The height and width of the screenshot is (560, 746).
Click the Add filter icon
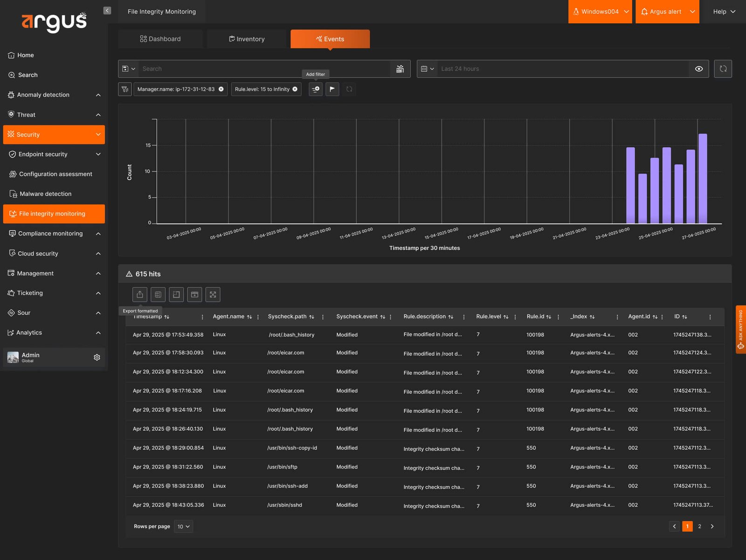[316, 89]
